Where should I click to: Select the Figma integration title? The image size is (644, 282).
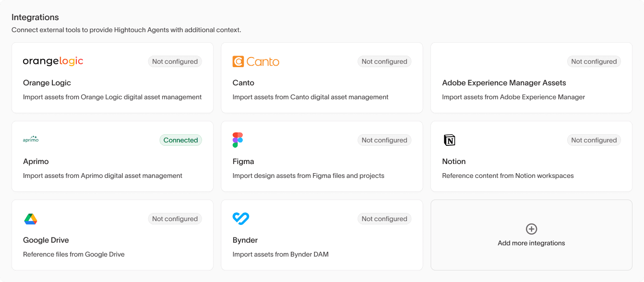(243, 162)
